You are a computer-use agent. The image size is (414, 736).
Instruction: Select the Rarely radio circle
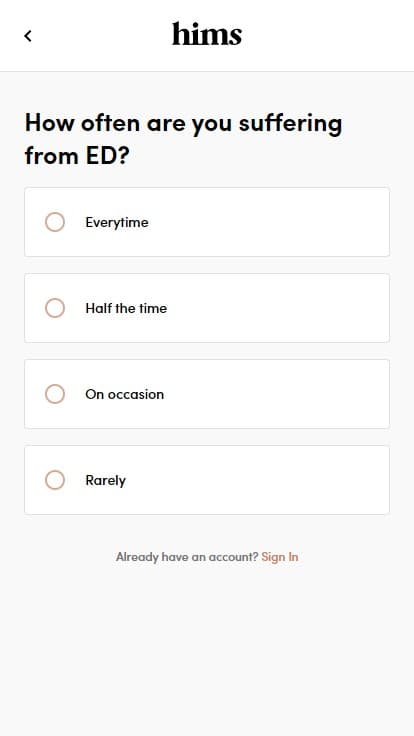coord(55,480)
